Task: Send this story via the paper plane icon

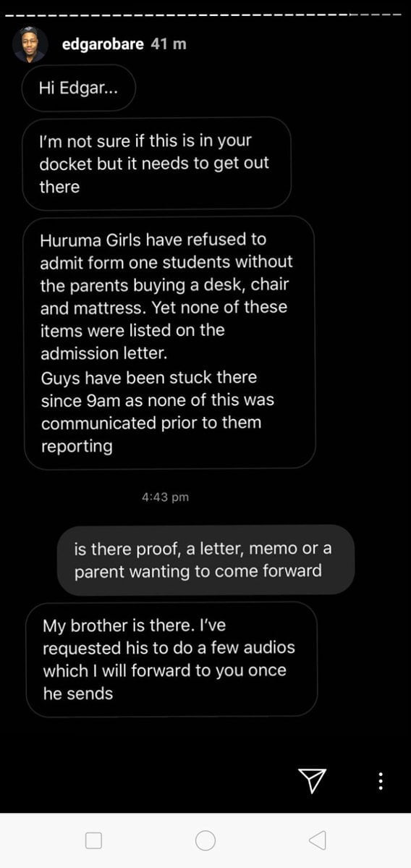Action: point(312,780)
